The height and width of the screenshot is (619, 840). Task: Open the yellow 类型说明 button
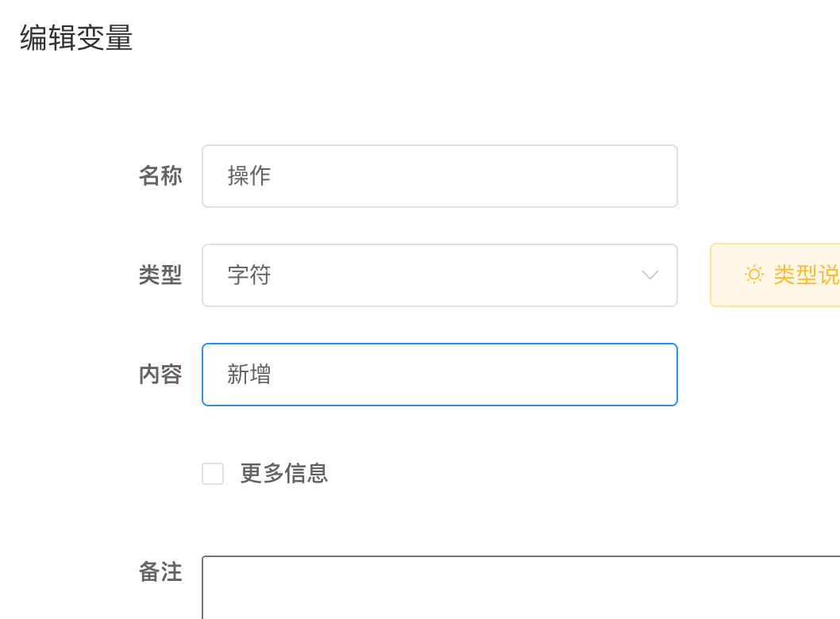point(775,275)
